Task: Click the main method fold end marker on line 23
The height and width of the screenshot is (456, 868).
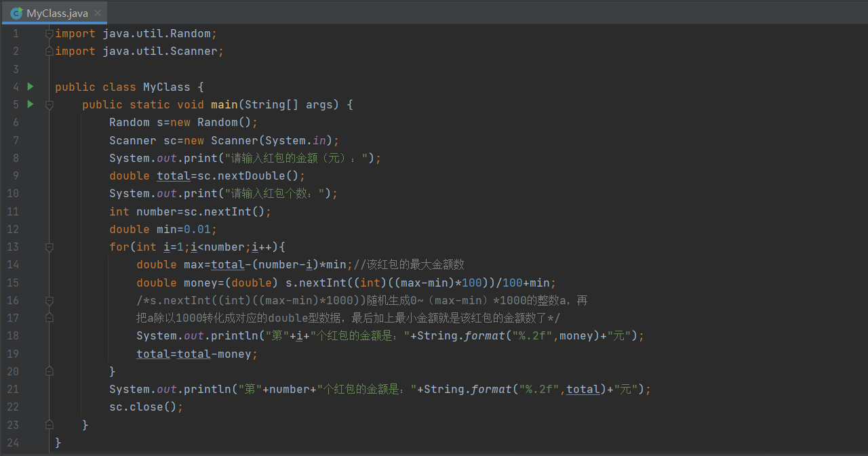Action: point(49,425)
